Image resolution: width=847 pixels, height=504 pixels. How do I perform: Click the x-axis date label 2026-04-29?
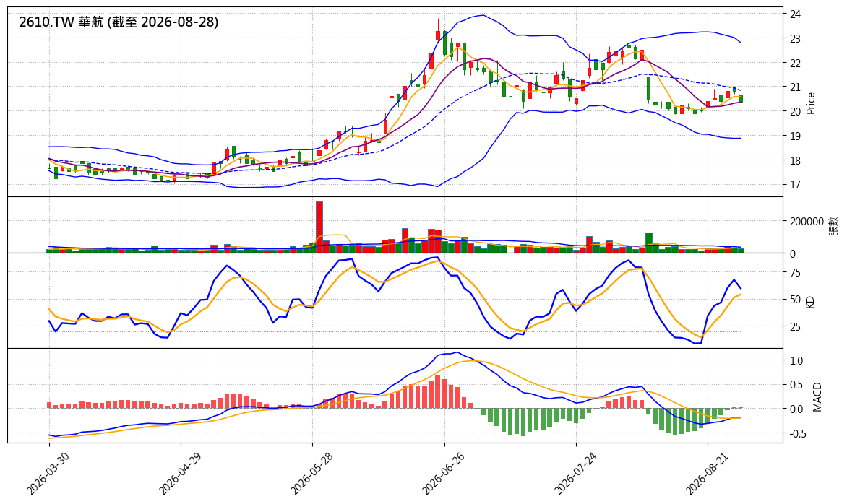point(179,474)
